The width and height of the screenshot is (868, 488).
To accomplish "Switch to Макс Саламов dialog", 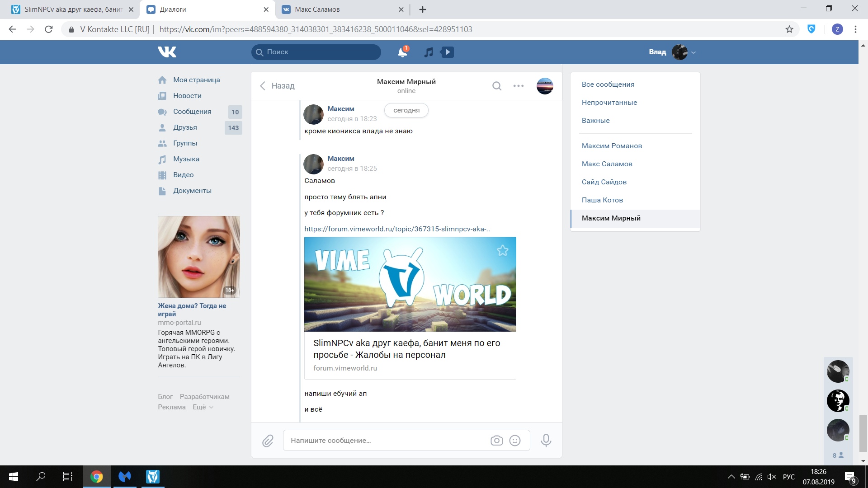I will click(607, 164).
